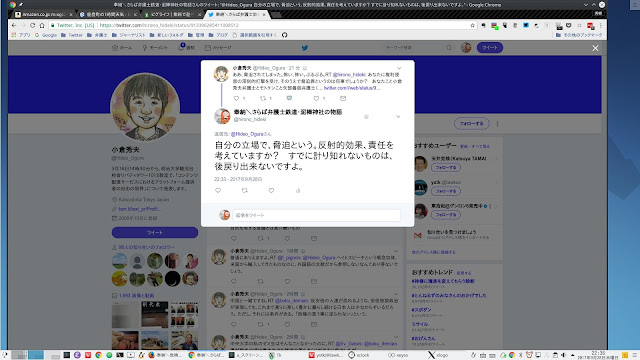Open xeyes item in taskbar

pos(398,355)
